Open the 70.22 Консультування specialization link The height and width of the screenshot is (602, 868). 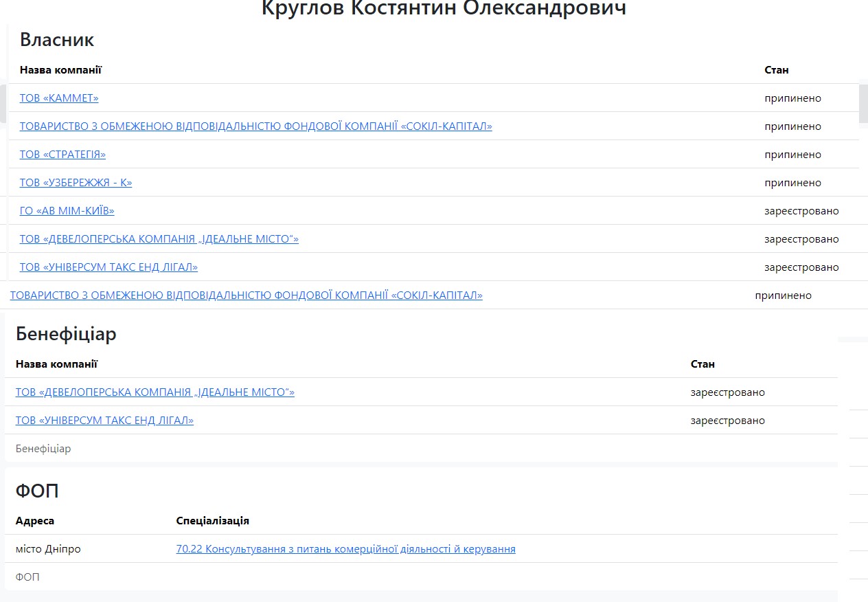pos(345,549)
